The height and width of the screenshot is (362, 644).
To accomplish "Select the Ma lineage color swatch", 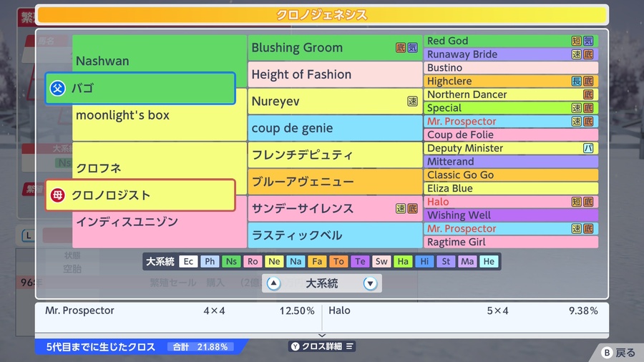I will (x=467, y=261).
